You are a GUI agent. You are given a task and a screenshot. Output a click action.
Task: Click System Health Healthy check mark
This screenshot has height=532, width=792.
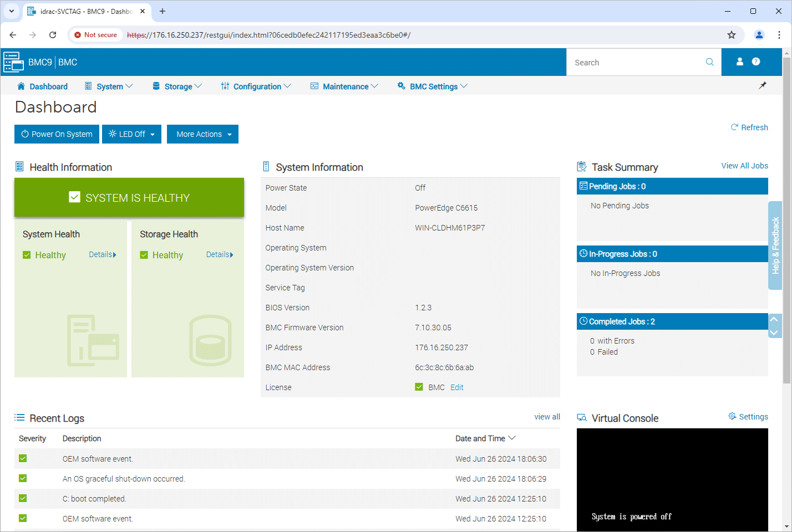pos(27,255)
